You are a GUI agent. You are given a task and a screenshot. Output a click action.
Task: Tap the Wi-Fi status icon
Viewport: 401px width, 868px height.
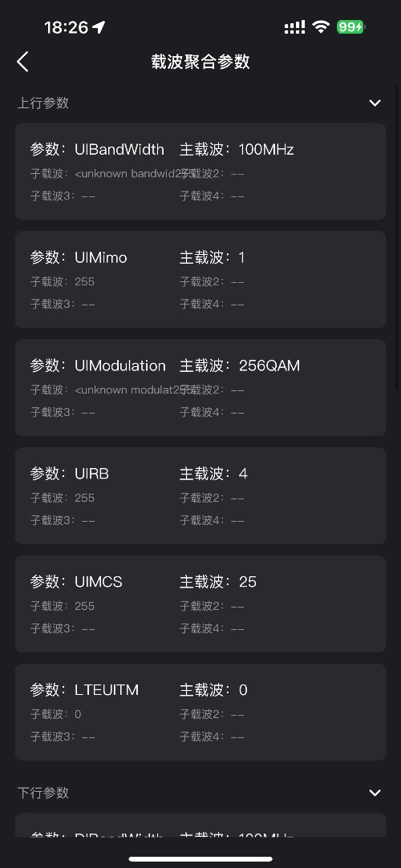321,26
